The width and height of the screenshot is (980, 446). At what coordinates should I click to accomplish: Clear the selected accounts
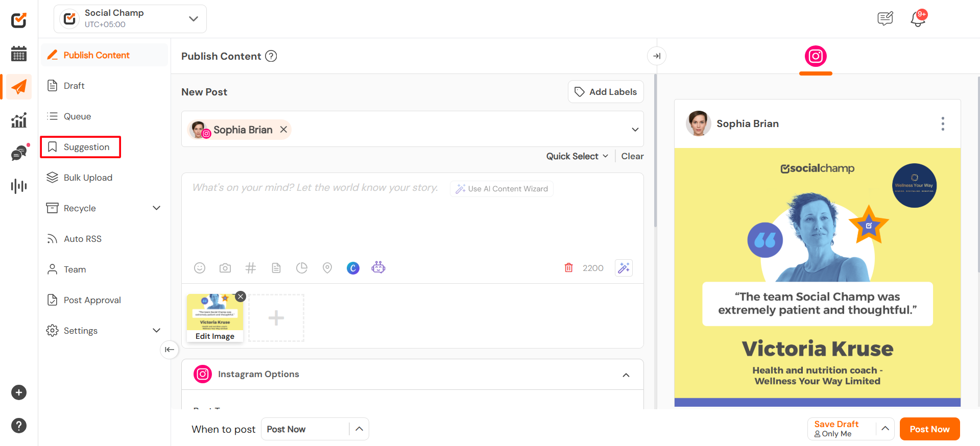[632, 156]
